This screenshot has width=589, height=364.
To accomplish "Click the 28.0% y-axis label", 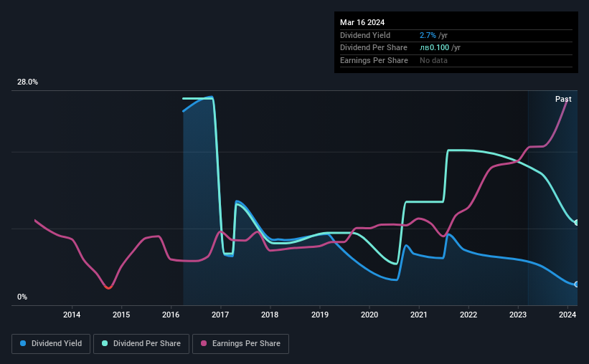I will tap(27, 82).
